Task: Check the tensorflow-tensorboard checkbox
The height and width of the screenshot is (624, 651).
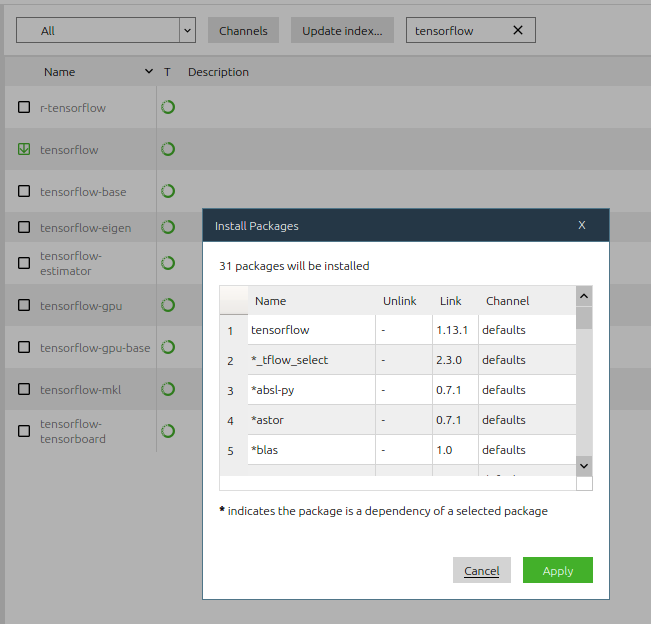Action: 24,431
